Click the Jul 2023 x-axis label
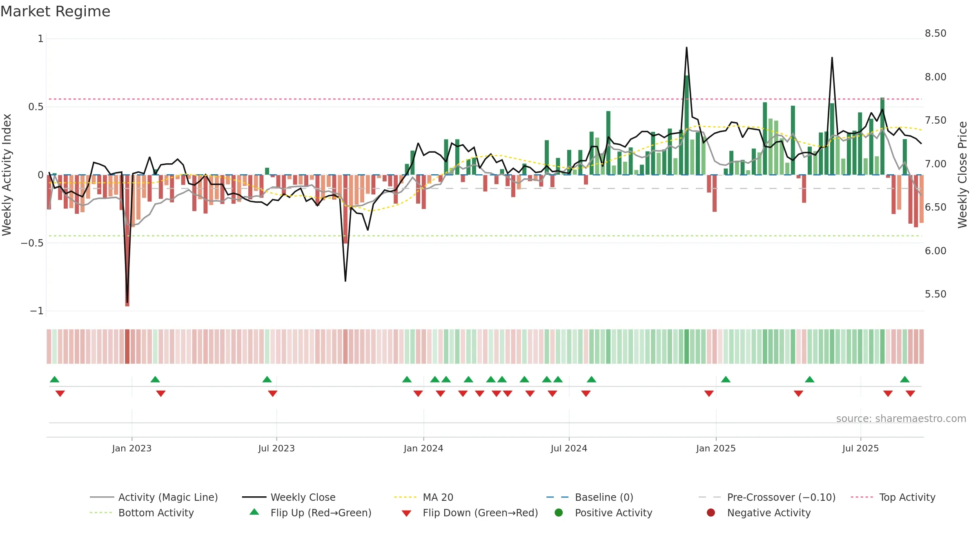This screenshot has height=551, width=980. pos(276,448)
